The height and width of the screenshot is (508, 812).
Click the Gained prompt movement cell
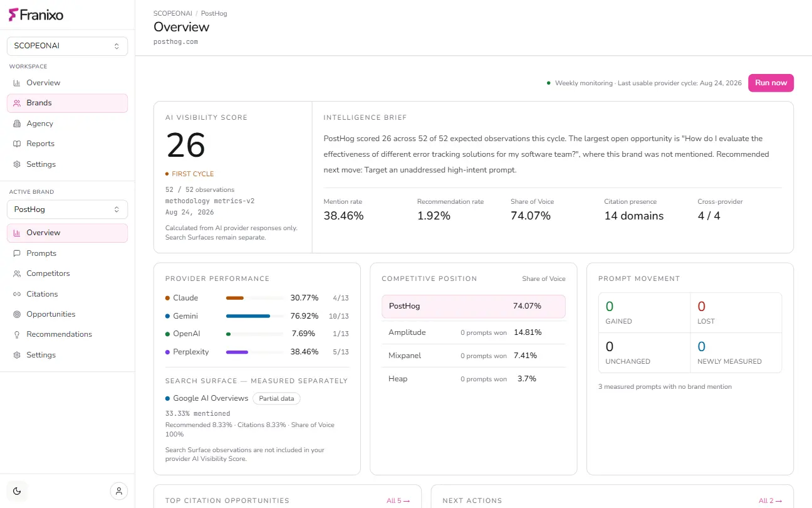click(644, 313)
